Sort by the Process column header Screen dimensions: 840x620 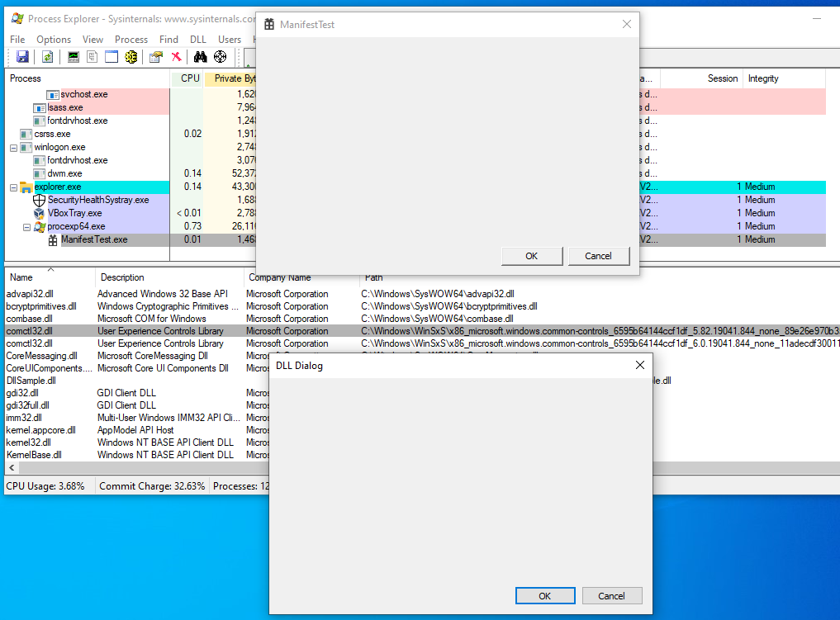coord(88,78)
